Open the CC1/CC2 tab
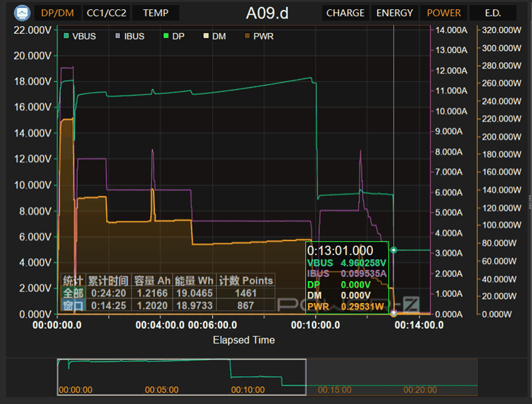Screen dimensions: 532x404 click(x=106, y=13)
